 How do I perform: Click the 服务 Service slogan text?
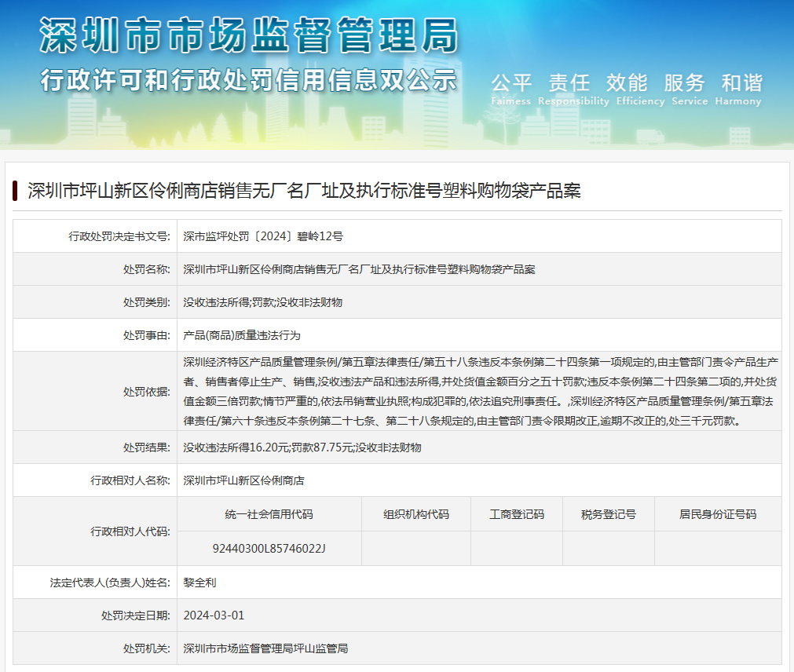690,89
